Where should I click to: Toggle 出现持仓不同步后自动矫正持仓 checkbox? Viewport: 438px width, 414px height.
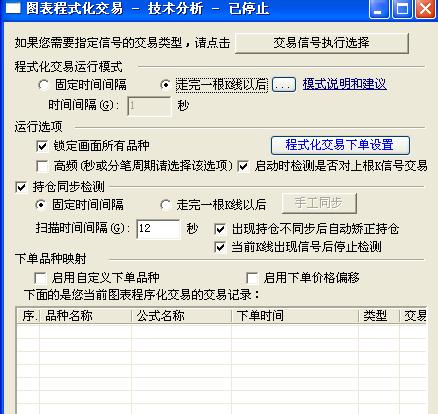click(x=220, y=229)
